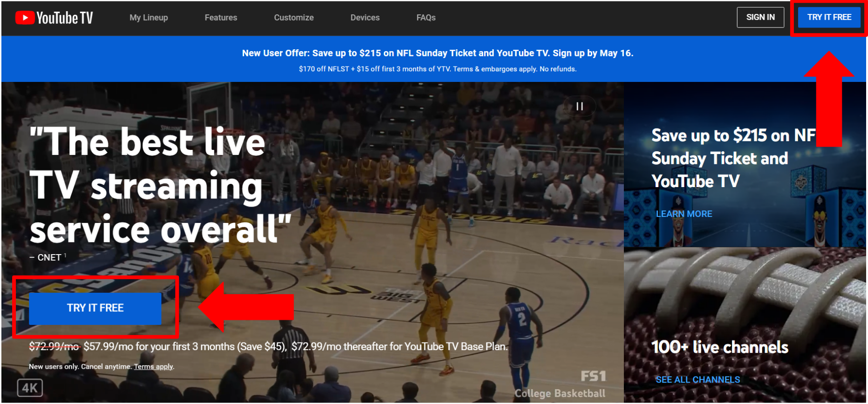Click the best live TV streaming headline

(160, 185)
